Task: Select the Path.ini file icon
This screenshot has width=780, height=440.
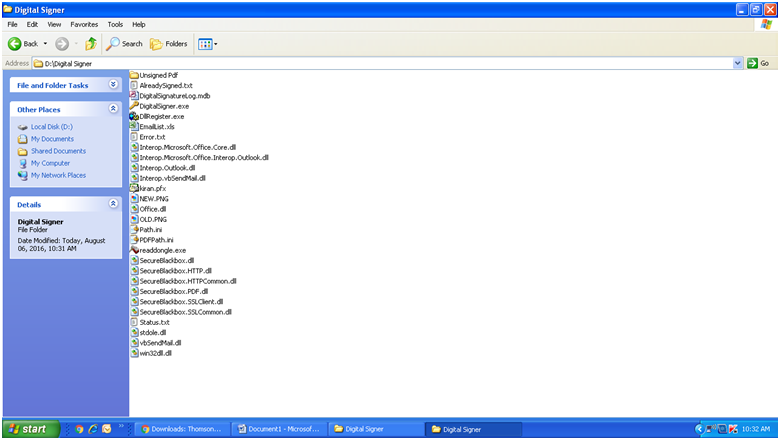Action: [134, 229]
